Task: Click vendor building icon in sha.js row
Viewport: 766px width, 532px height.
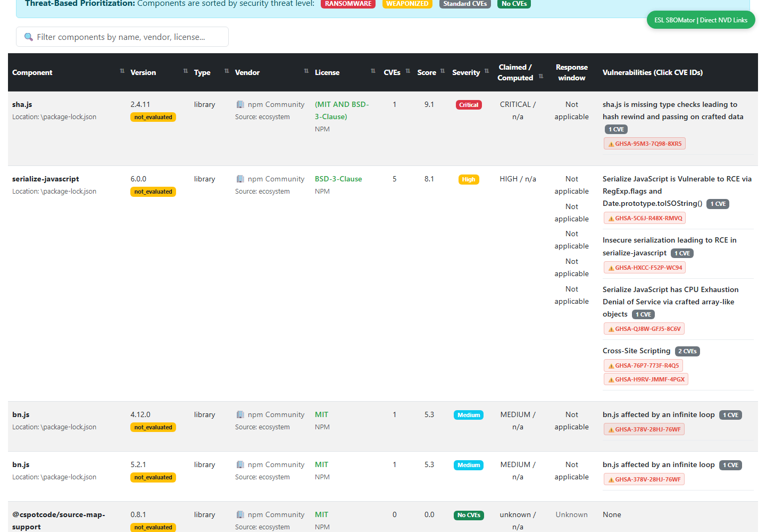Action: [240, 104]
